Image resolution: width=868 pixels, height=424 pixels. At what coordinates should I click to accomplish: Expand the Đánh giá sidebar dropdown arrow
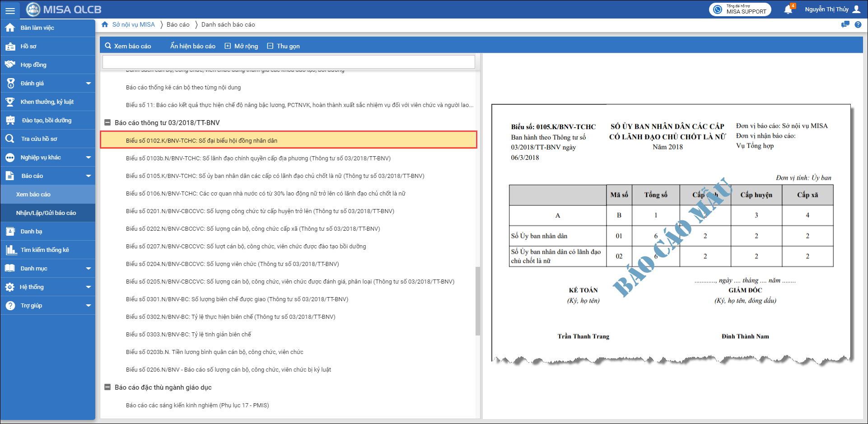click(89, 84)
